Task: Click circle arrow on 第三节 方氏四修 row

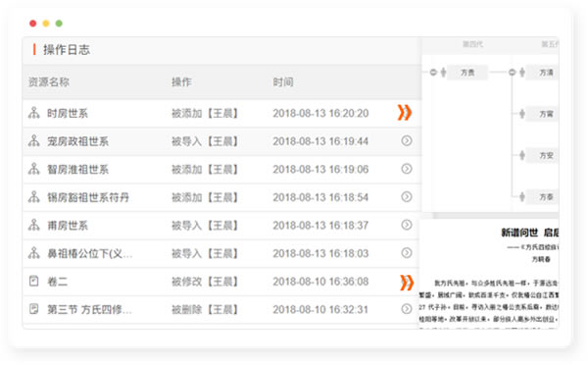Action: click(x=407, y=309)
